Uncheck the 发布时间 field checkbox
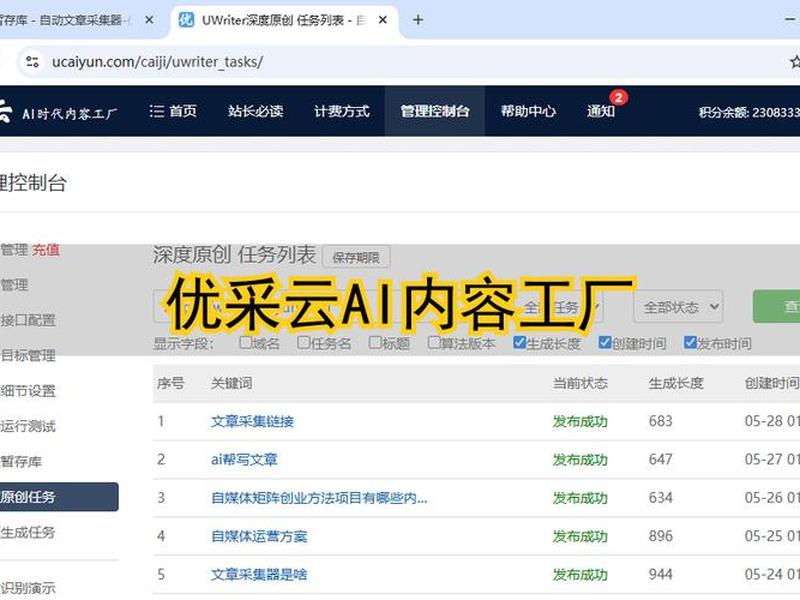 click(690, 342)
